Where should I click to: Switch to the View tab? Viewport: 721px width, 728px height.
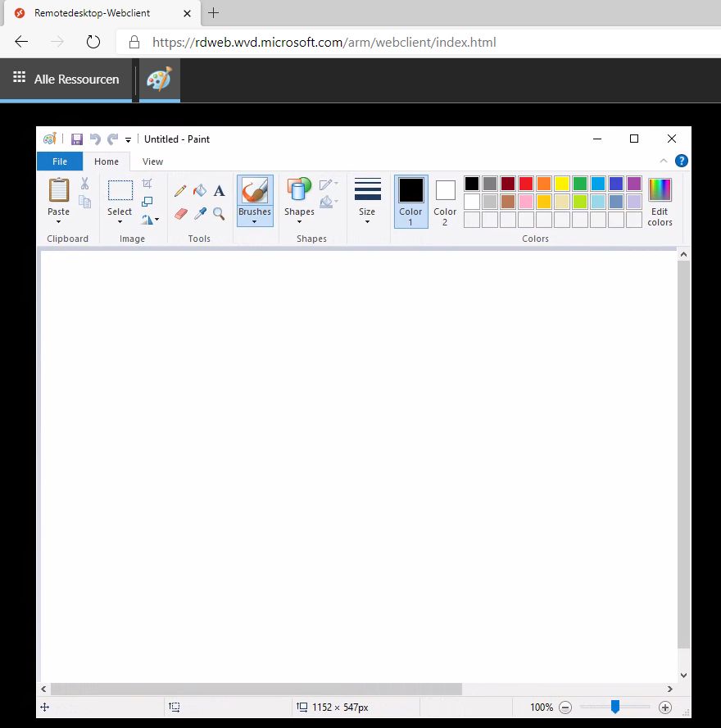point(152,162)
